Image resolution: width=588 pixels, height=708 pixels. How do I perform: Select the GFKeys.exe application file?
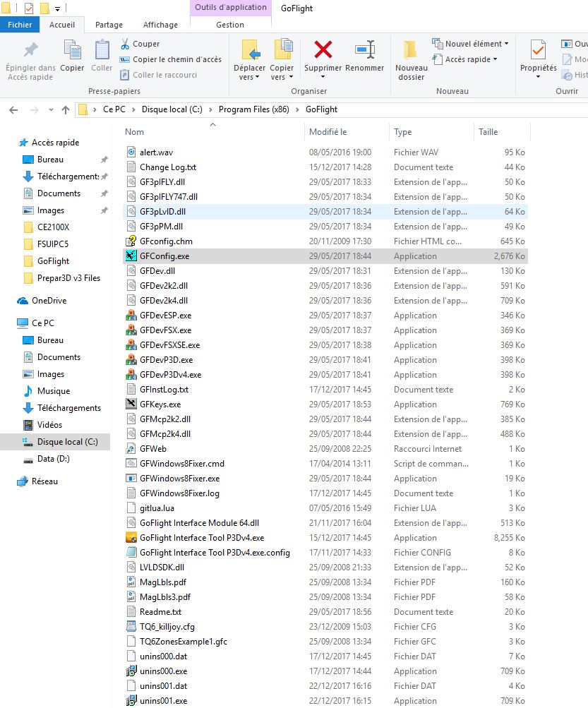pos(160,404)
